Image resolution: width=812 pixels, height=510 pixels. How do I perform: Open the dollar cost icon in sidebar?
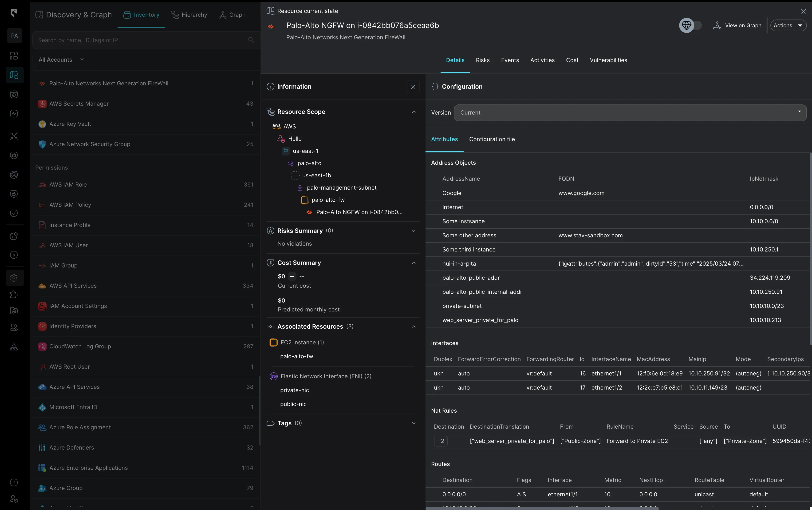pos(14,255)
